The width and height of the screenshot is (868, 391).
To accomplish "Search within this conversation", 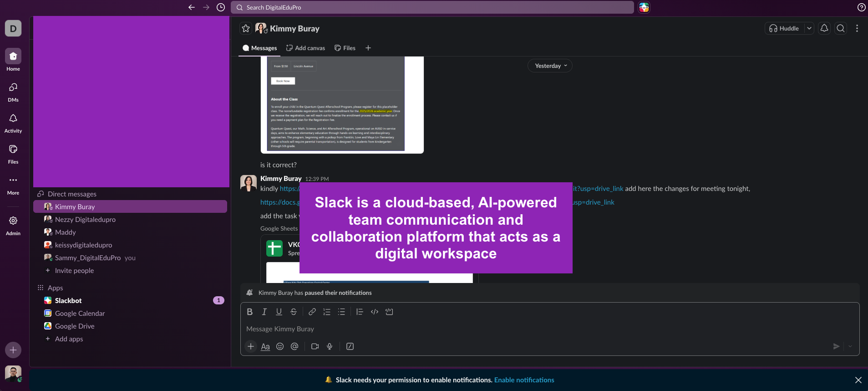I will point(841,28).
